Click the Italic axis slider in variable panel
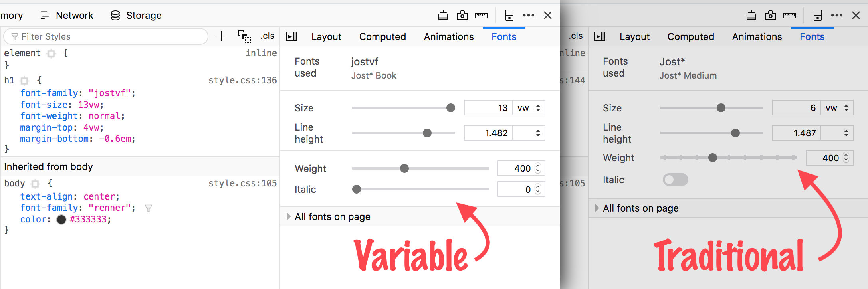 (x=420, y=189)
